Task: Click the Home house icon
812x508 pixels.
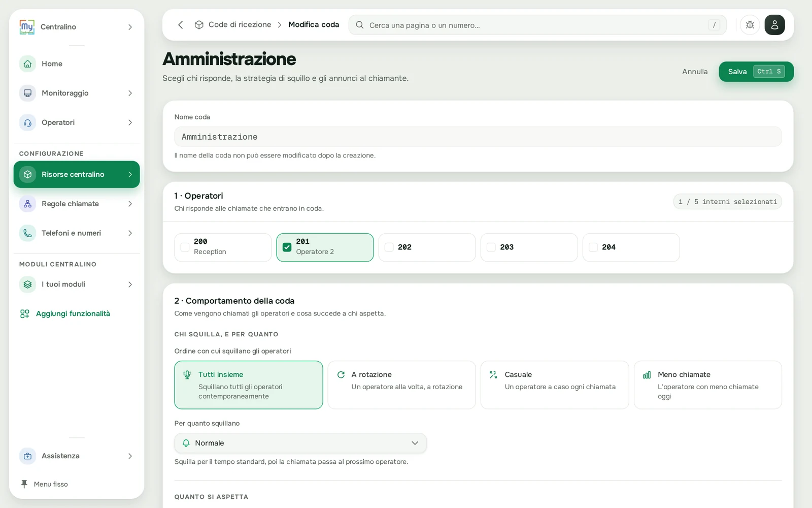Action: pyautogui.click(x=27, y=64)
